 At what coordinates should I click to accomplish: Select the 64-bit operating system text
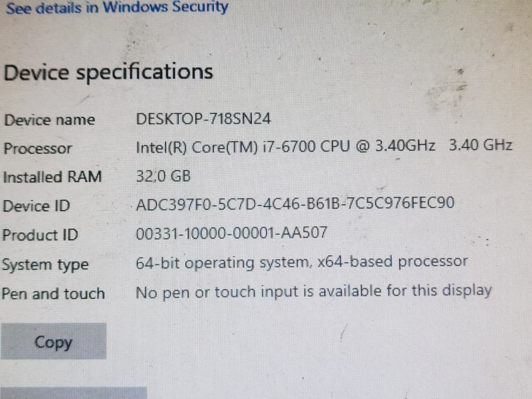click(222, 263)
